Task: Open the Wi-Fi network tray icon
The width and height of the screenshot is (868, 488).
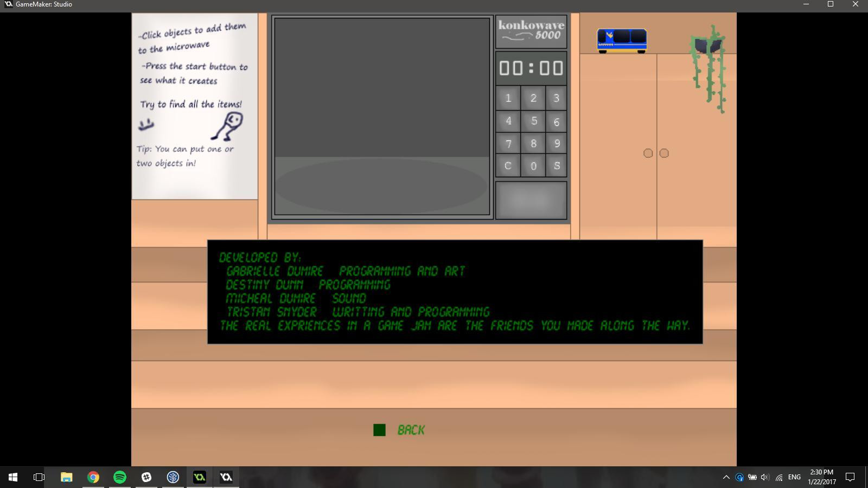Action: (779, 477)
